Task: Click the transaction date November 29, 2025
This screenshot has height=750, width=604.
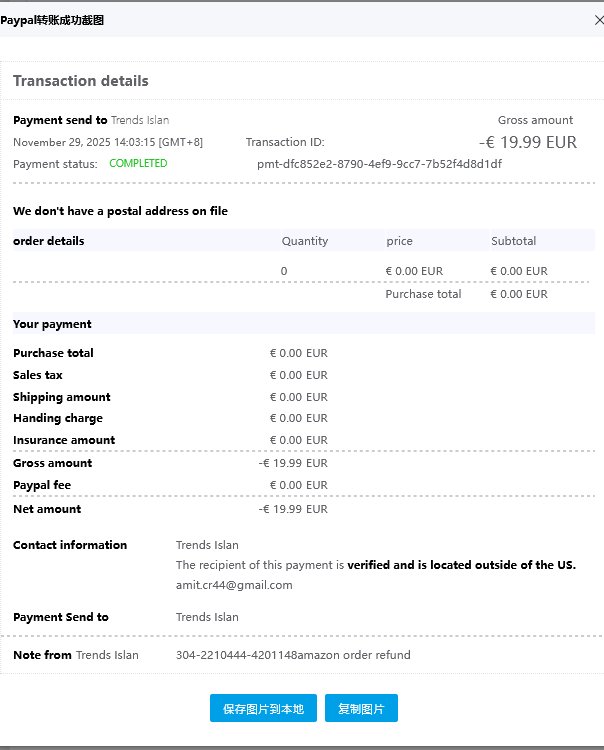Action: click(x=108, y=142)
